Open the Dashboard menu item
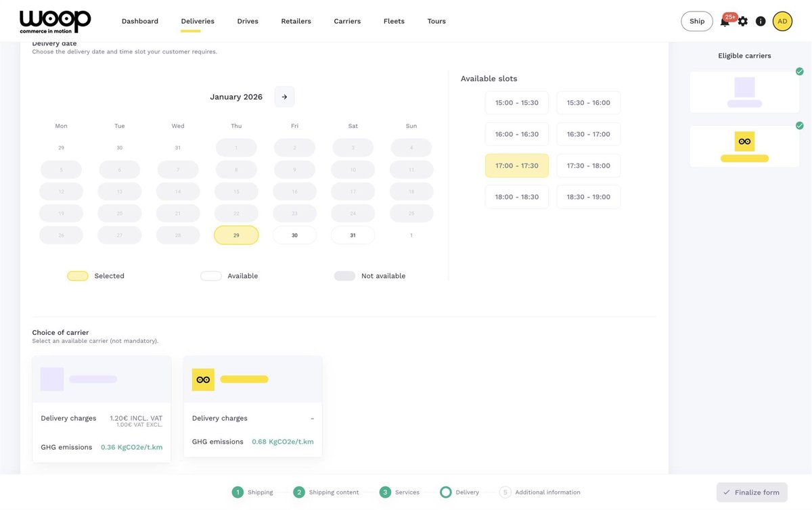Viewport: 812px width, 510px height. [x=140, y=22]
